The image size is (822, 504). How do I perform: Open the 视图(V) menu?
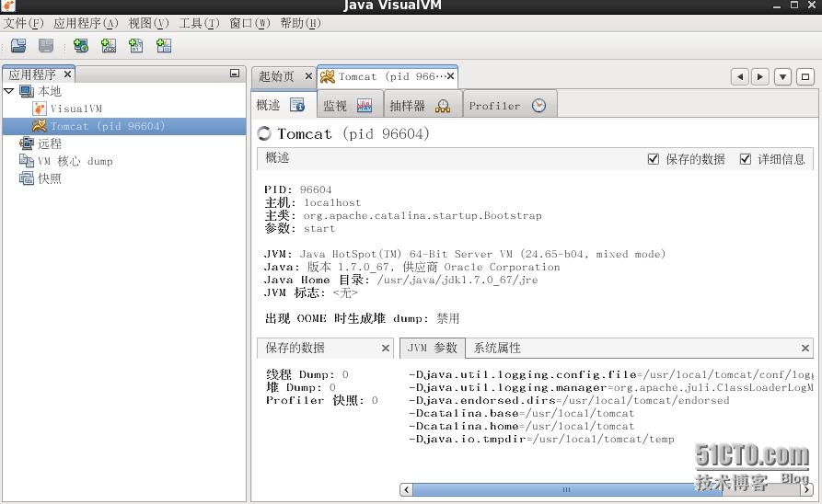pos(149,23)
